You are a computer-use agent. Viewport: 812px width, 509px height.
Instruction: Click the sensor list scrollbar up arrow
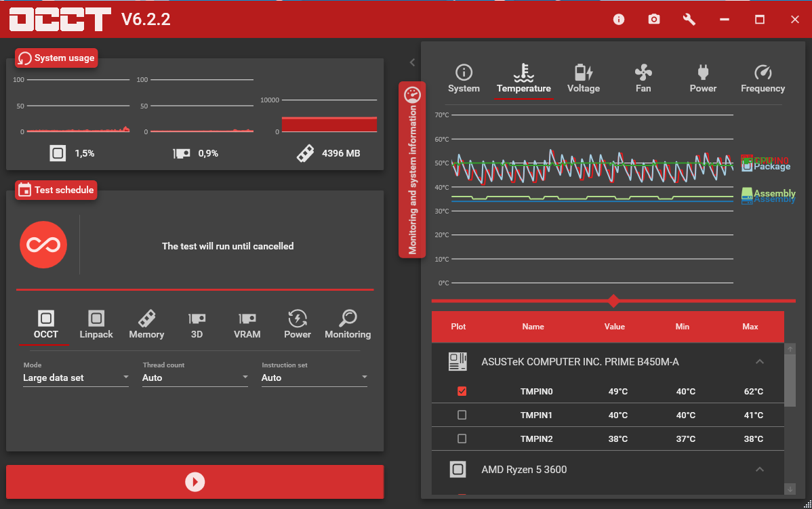coord(790,349)
